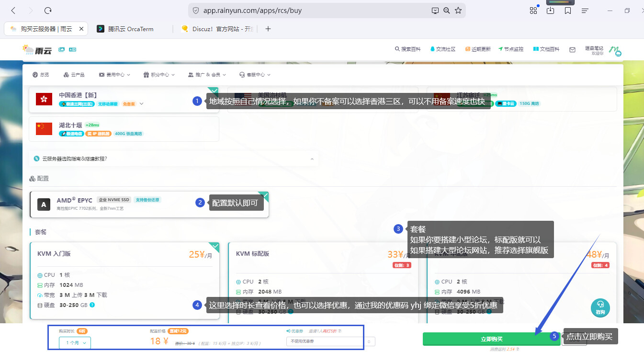Open 总览 menu item
The height and width of the screenshot is (352, 644).
41,75
